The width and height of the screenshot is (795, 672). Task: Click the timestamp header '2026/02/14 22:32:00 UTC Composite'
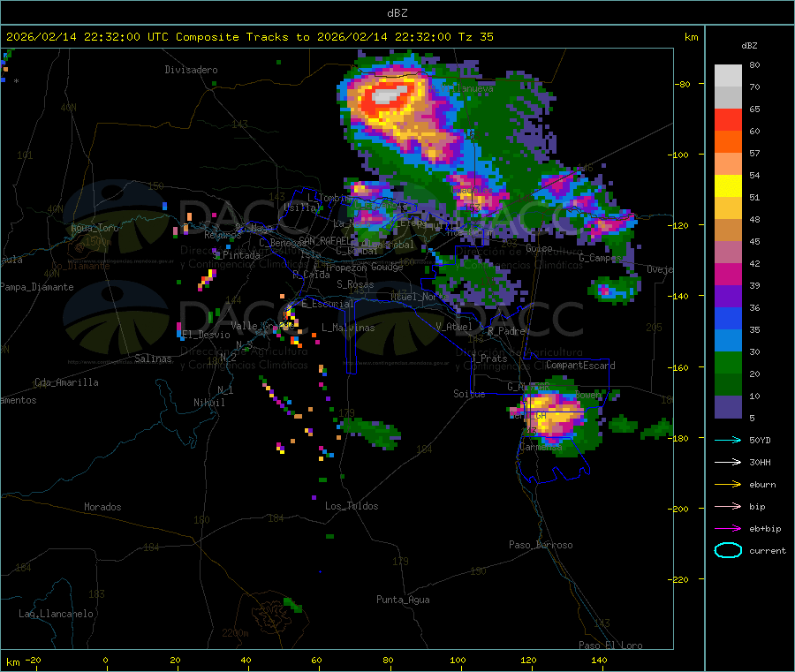pyautogui.click(x=122, y=37)
